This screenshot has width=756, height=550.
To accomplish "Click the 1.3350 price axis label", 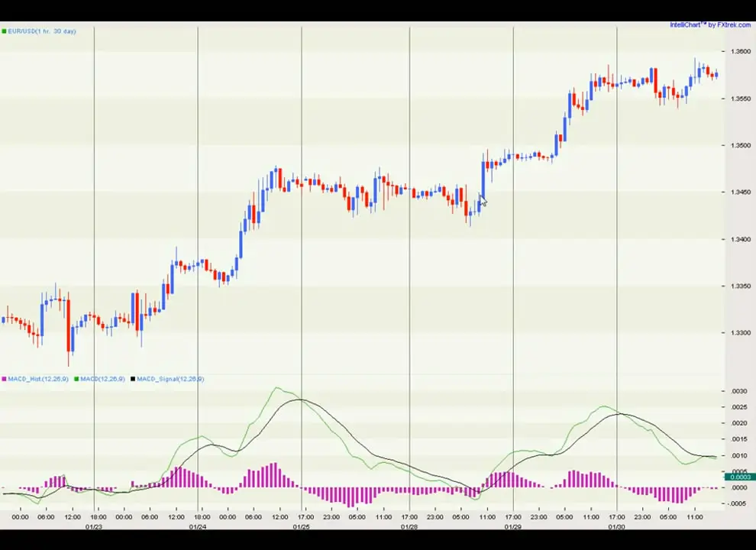I will 741,286.
